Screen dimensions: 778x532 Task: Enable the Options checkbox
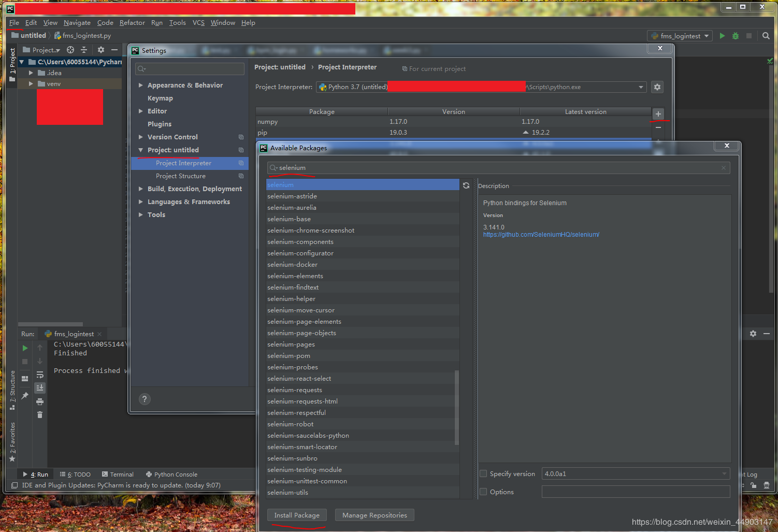point(483,492)
